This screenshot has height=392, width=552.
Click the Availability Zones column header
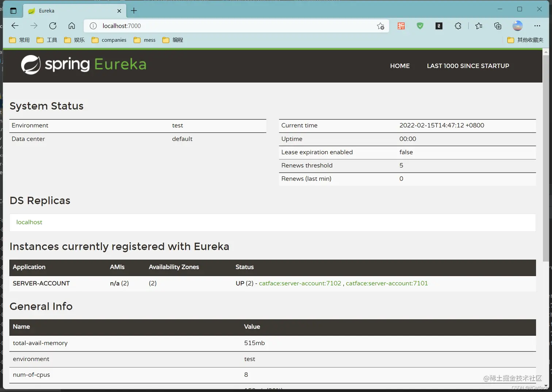coord(174,267)
